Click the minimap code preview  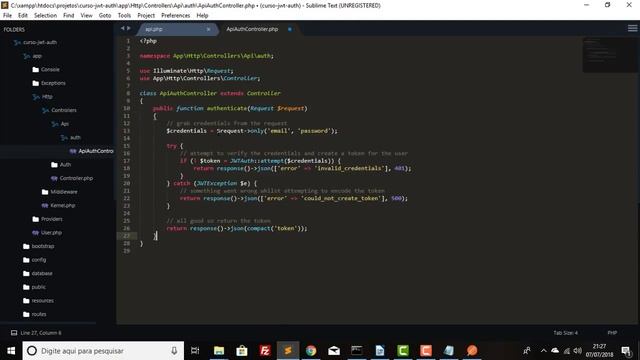610,54
